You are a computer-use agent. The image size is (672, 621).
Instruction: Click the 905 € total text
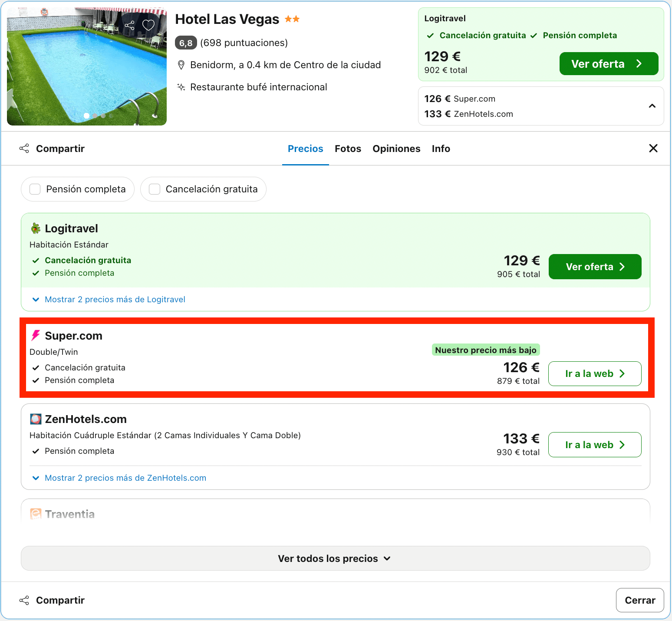point(519,274)
